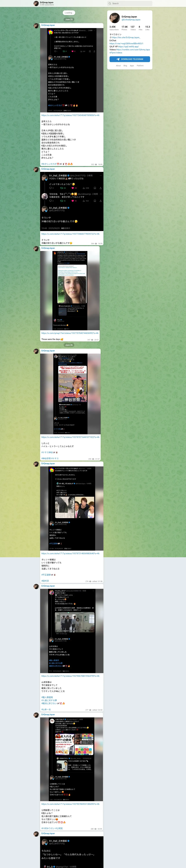This screenshot has width=186, height=868.
Task: Open the x.com status link ending 564799
Action: coord(70,676)
